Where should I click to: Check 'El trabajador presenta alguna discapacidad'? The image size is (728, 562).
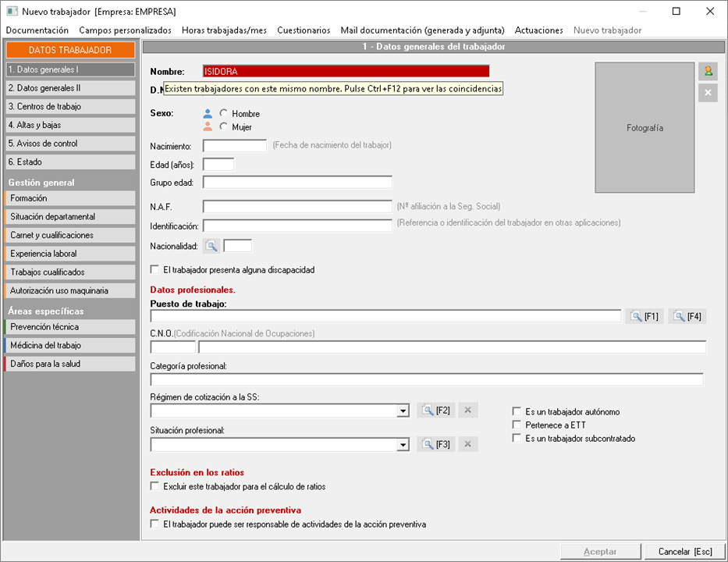(x=155, y=270)
